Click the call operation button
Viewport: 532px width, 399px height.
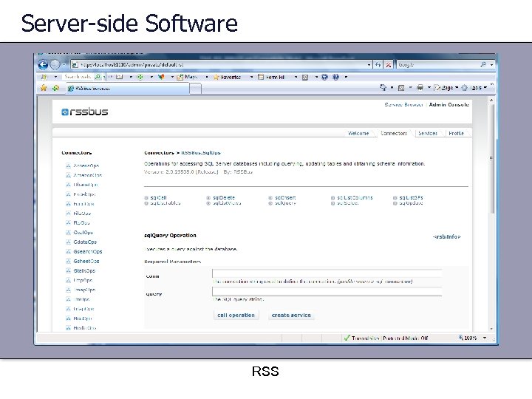[236, 315]
